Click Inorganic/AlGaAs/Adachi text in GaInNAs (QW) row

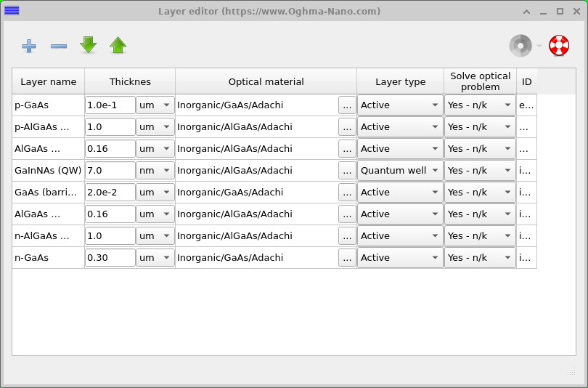(x=234, y=170)
